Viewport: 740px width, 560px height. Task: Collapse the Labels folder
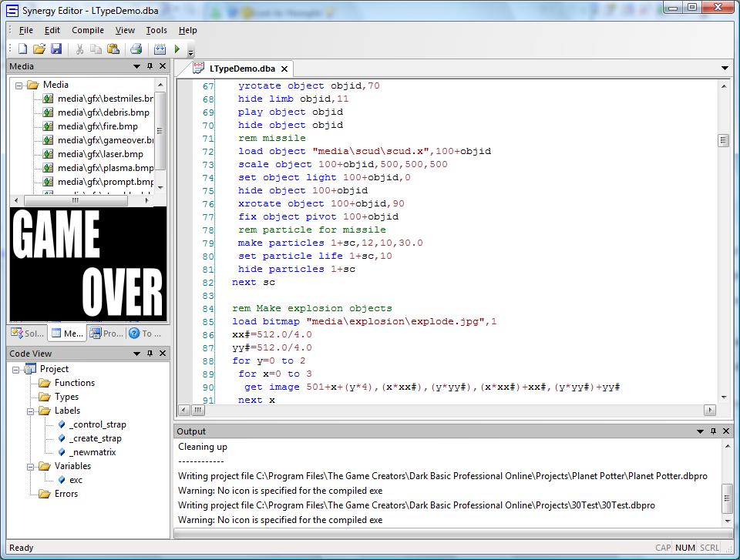click(x=30, y=411)
